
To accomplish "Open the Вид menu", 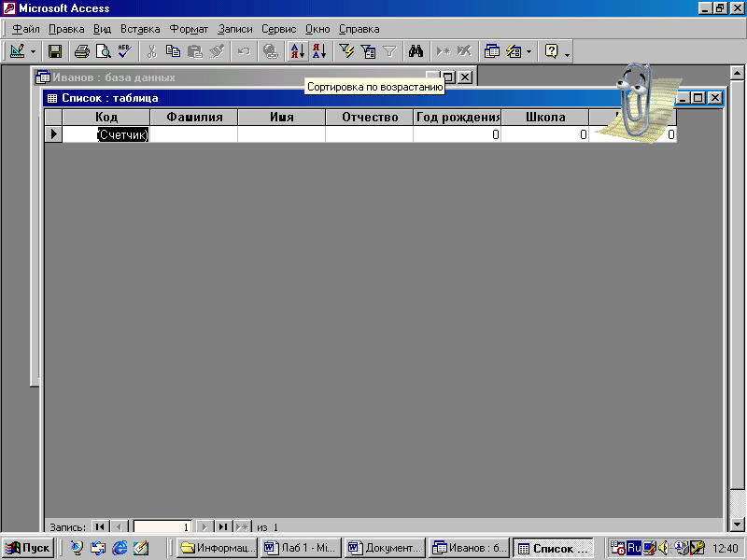I will pos(102,29).
